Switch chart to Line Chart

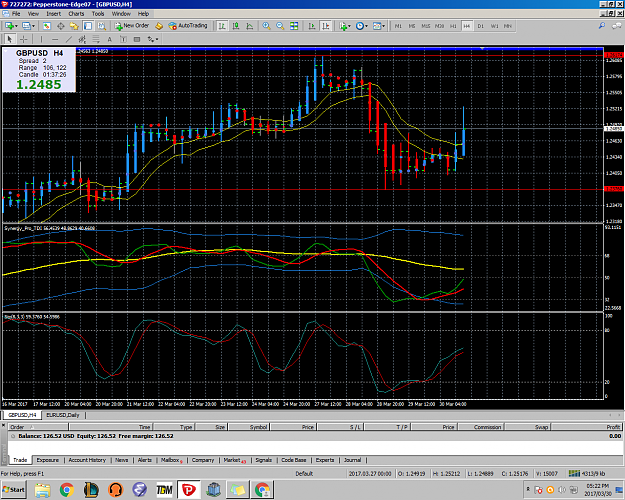tap(250, 26)
